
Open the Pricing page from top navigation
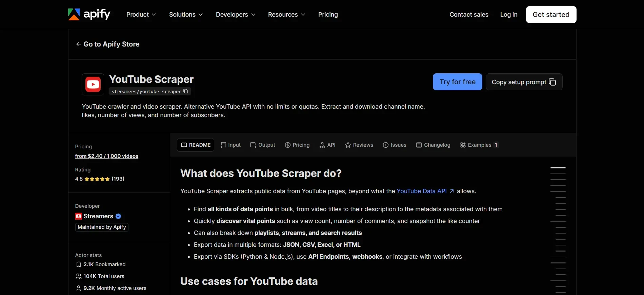click(328, 15)
